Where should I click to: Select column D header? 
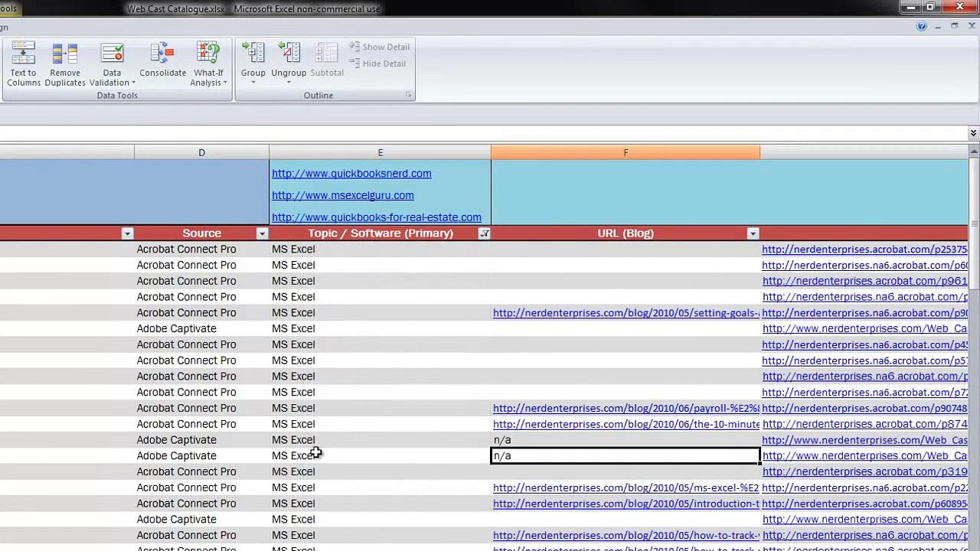[x=202, y=152]
